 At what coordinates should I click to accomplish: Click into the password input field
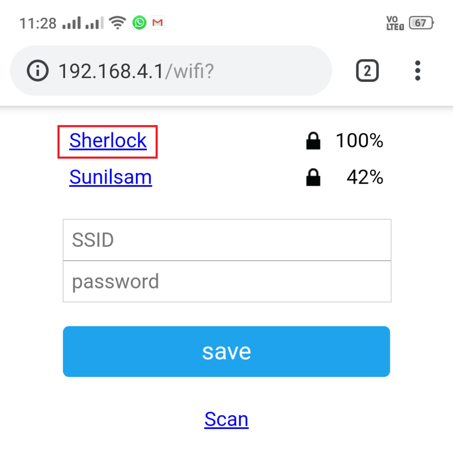pos(226,281)
